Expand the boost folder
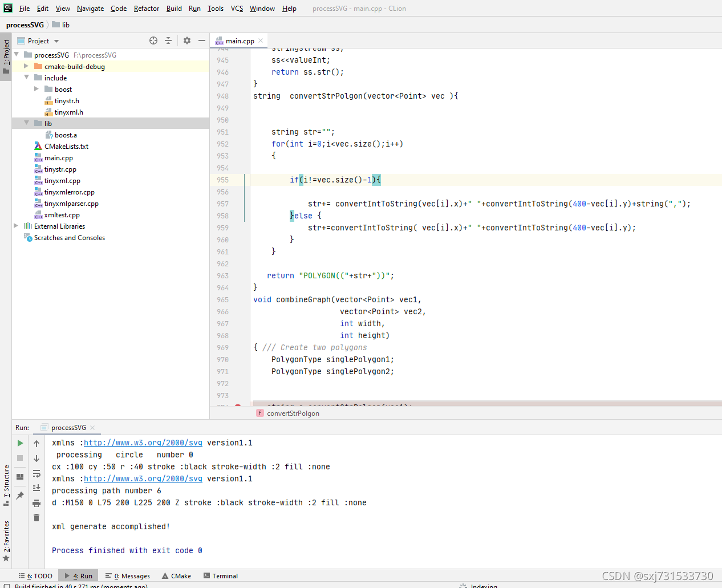 (x=36, y=89)
